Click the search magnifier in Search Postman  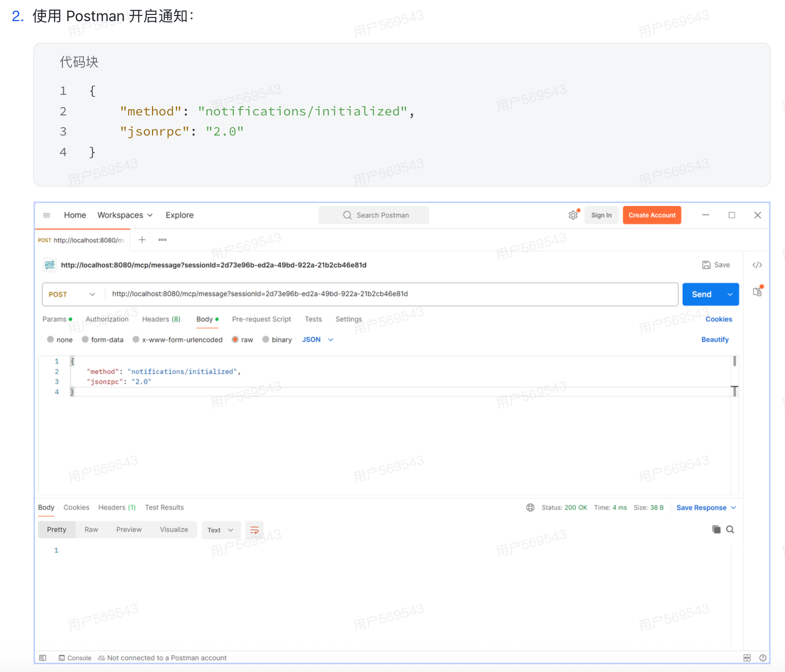(x=348, y=215)
